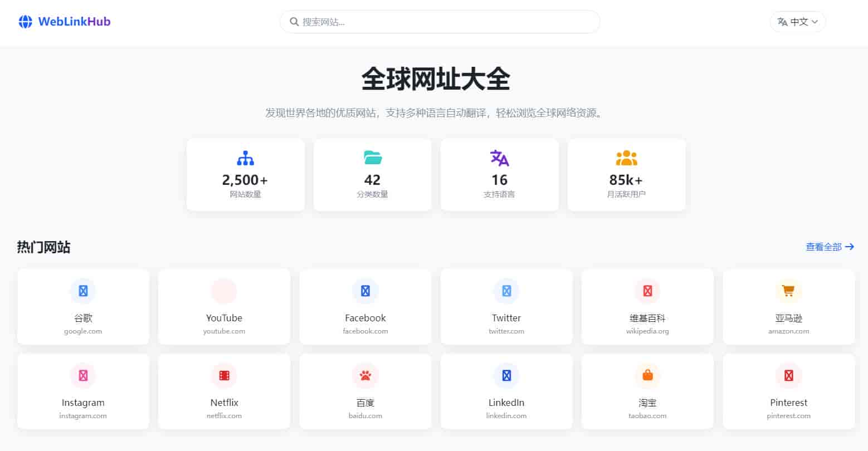Click the Instagram card title
This screenshot has height=451, width=868.
point(83,403)
